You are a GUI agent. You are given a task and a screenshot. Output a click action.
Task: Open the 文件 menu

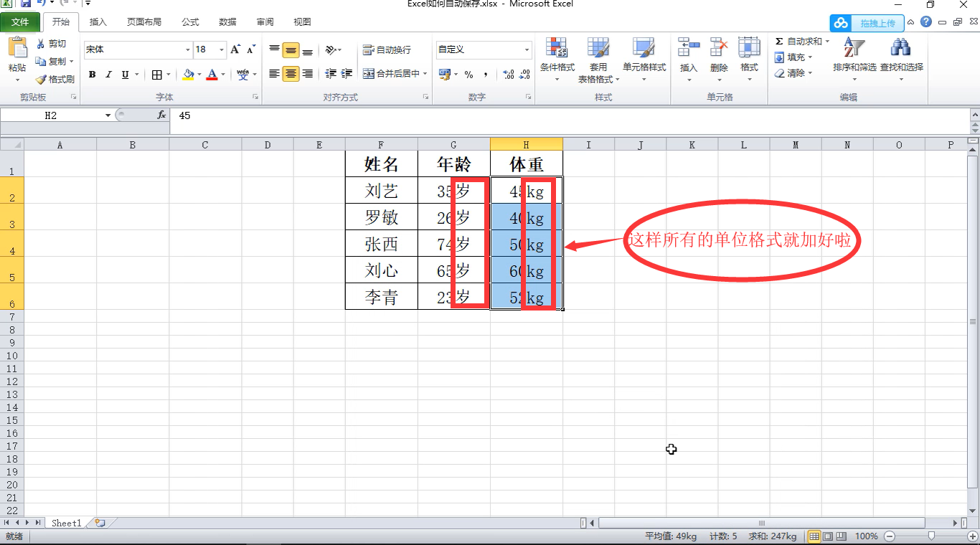pos(21,22)
